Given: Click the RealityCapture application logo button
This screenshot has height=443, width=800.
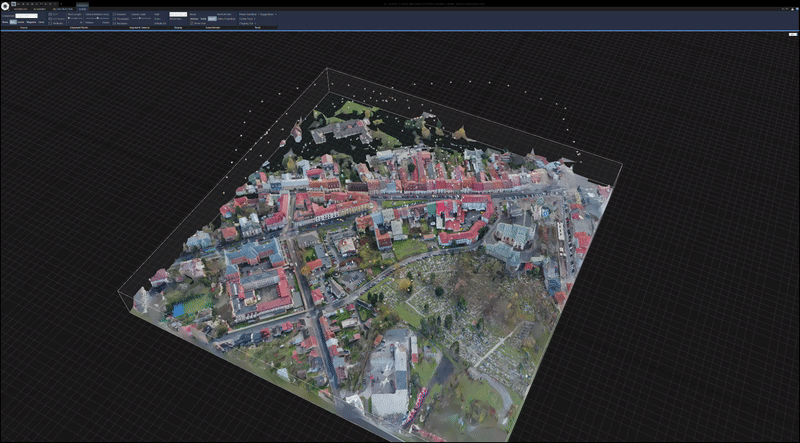Looking at the screenshot, I should (5, 4).
